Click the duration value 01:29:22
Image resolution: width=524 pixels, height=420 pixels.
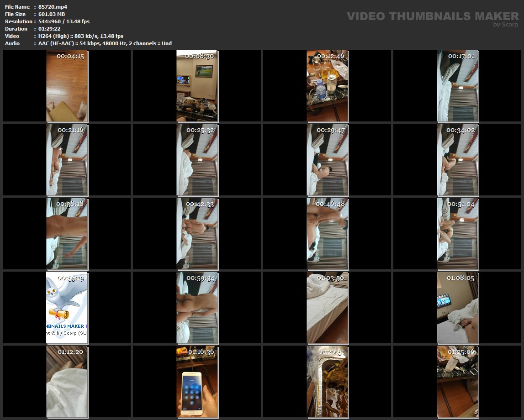(50, 29)
